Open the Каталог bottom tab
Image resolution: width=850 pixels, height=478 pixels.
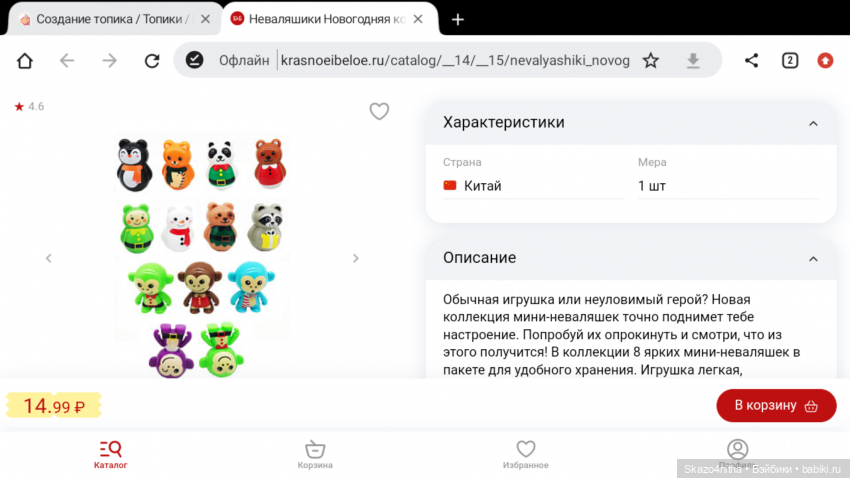pyautogui.click(x=111, y=454)
